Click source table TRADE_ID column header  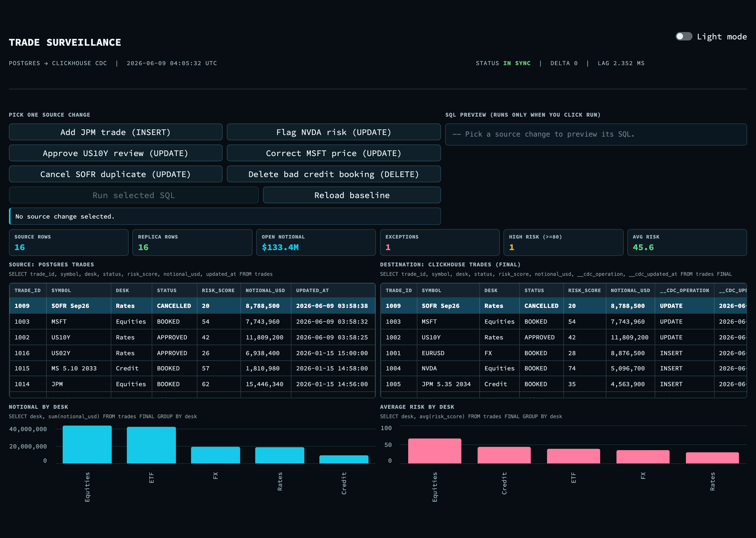point(28,291)
